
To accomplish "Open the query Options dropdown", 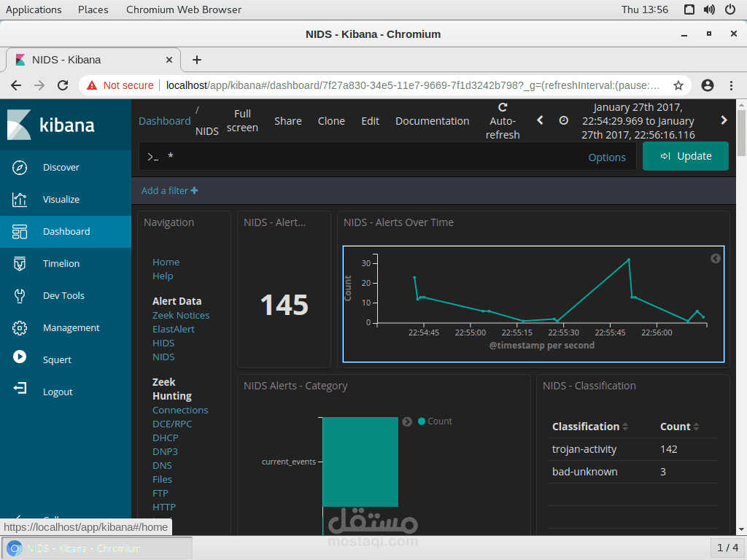I will click(607, 157).
